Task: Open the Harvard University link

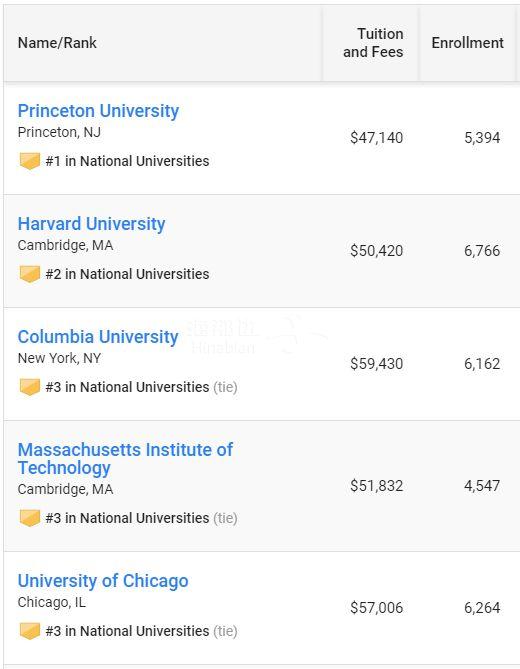Action: pos(91,224)
